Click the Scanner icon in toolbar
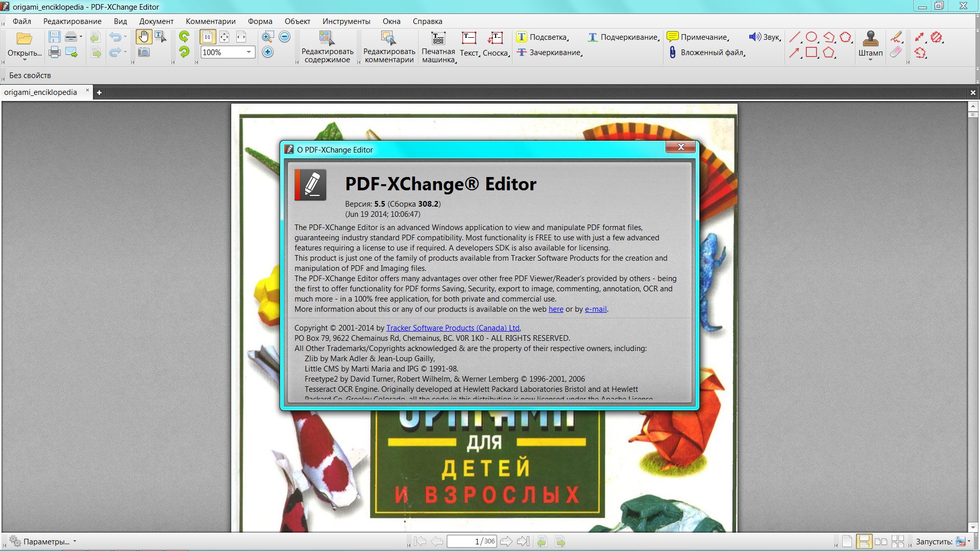 pyautogui.click(x=71, y=37)
